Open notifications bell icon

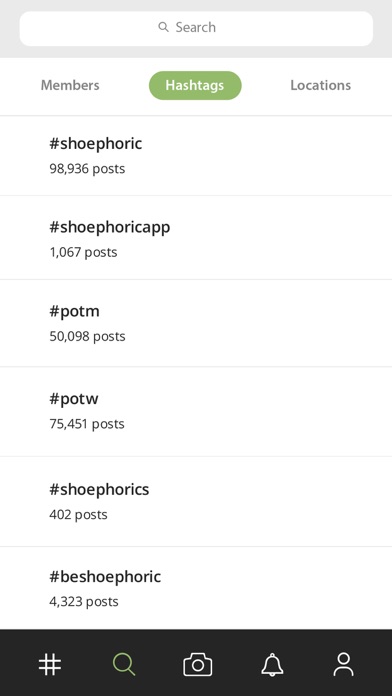[272, 664]
